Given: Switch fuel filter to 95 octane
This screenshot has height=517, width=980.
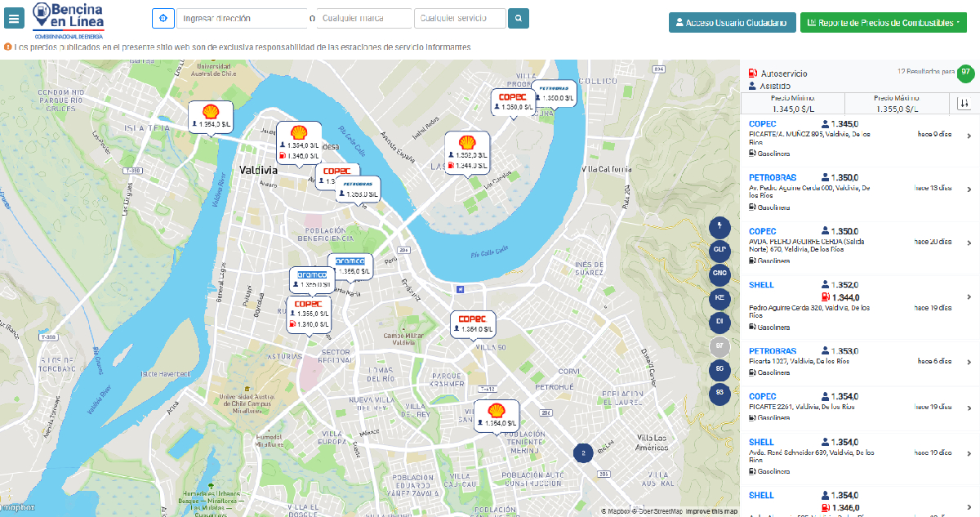Looking at the screenshot, I should pos(719,369).
